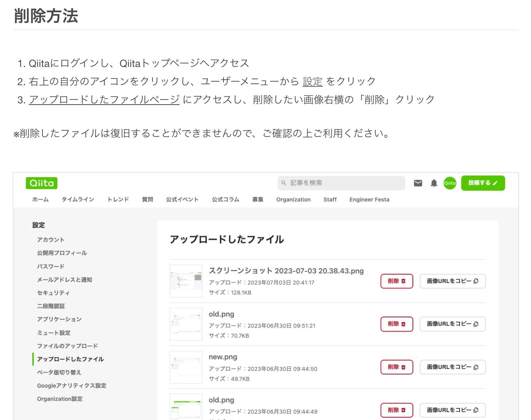Select アカウント in settings sidebar
This screenshot has width=531, height=420.
(x=51, y=240)
